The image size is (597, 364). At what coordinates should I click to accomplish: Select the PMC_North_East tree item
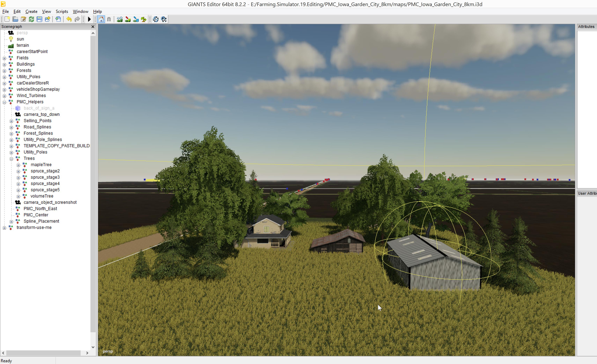(x=40, y=209)
